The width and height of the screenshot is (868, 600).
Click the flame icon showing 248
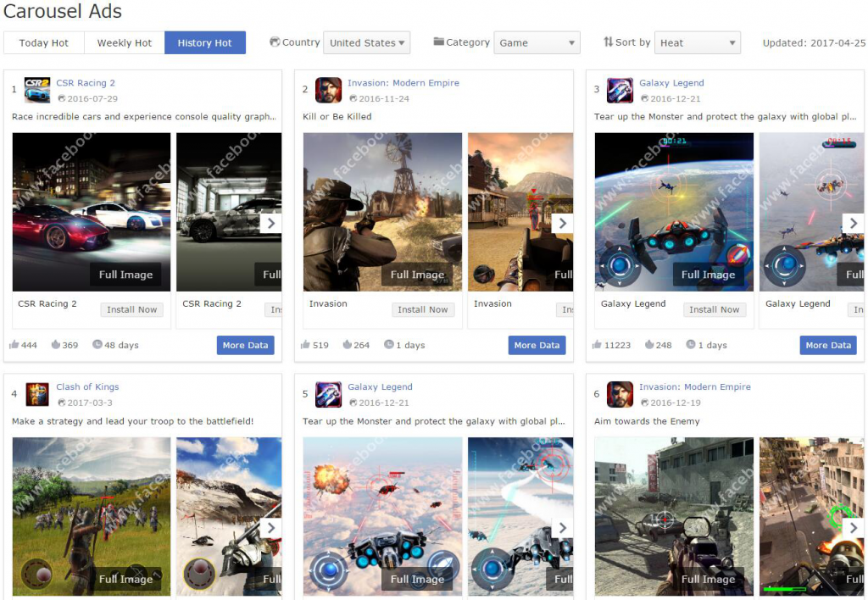click(x=649, y=344)
